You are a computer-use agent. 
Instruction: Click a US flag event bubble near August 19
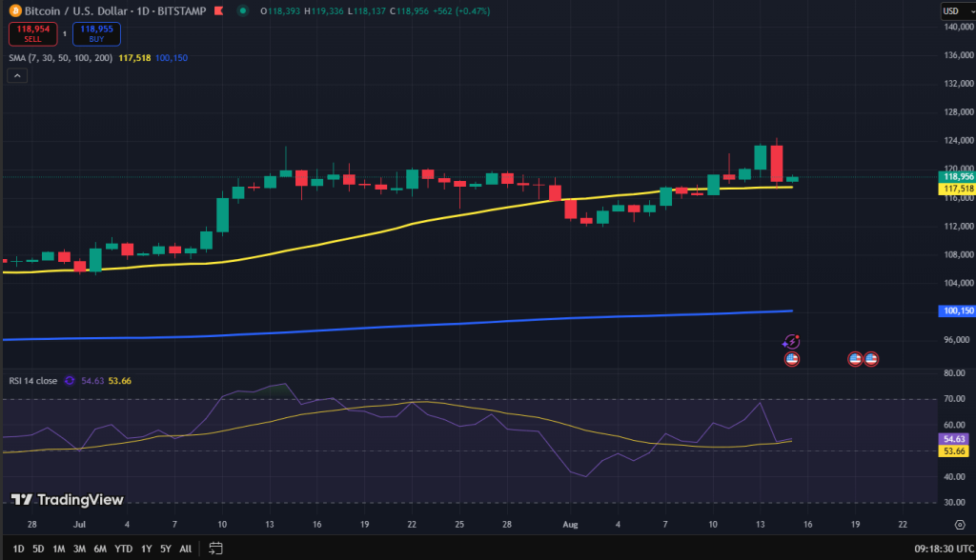pyautogui.click(x=856, y=359)
